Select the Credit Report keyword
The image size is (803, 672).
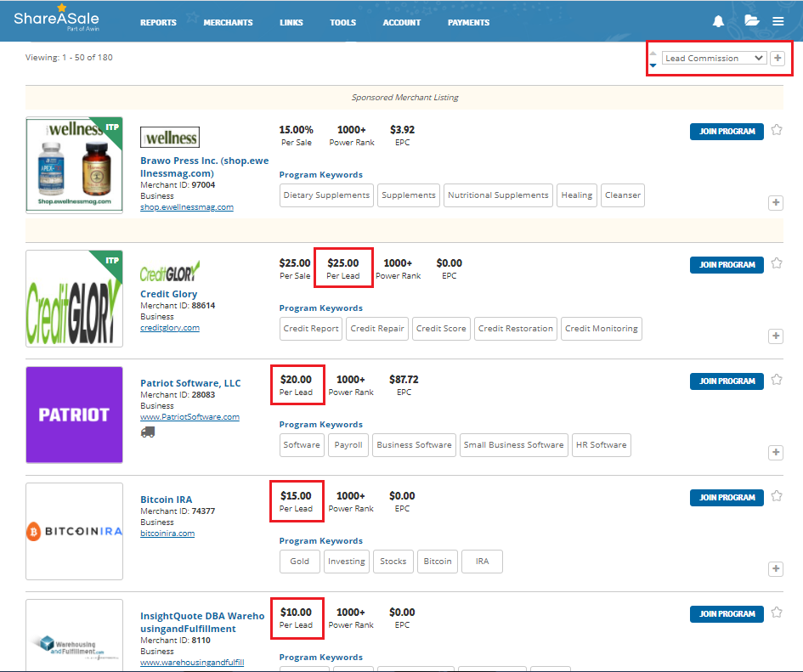tap(311, 328)
